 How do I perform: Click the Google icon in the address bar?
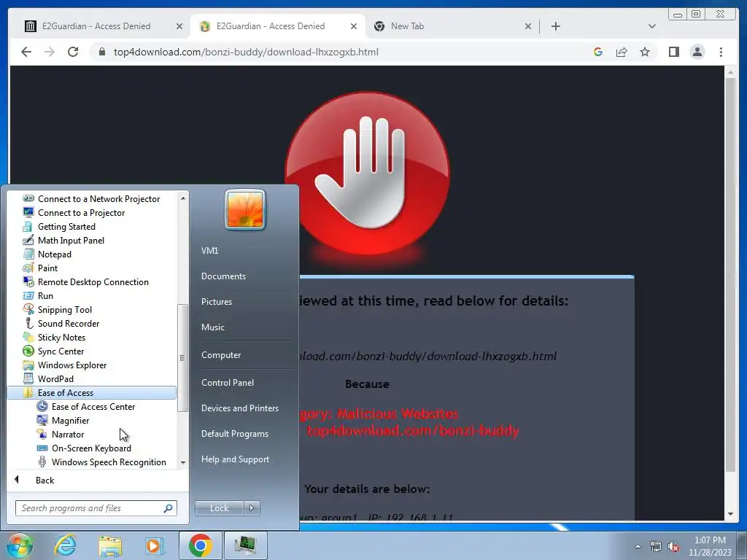point(598,52)
